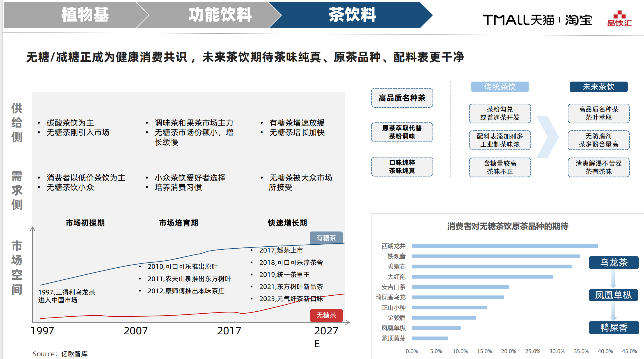Image resolution: width=644 pixels, height=359 pixels.
Task: Click the text 调味茶和果茶市场主力
Action: (194, 123)
